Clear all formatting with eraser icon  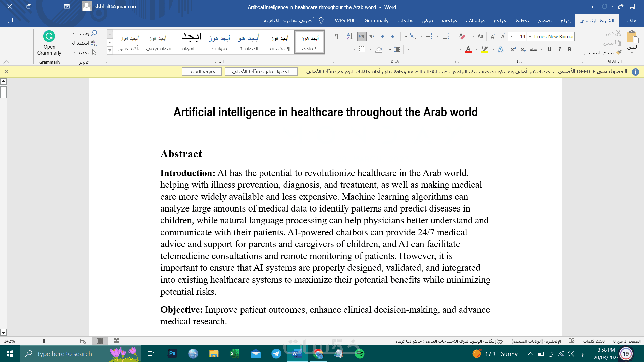[x=462, y=36]
